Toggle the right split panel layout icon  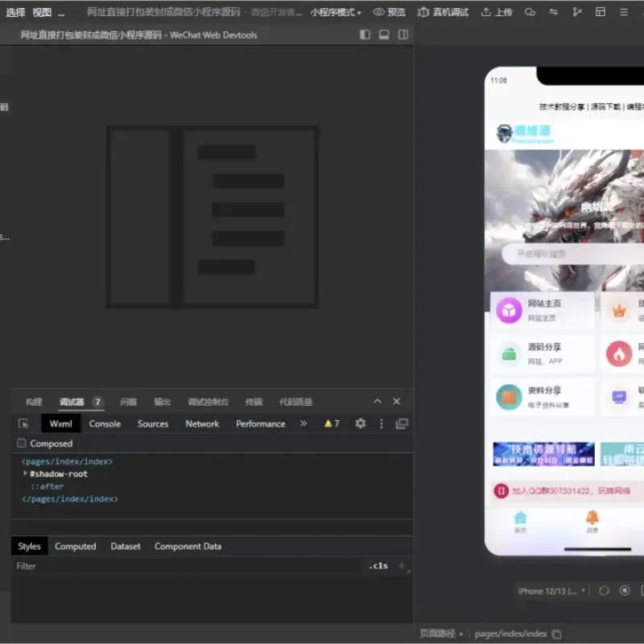[x=403, y=35]
